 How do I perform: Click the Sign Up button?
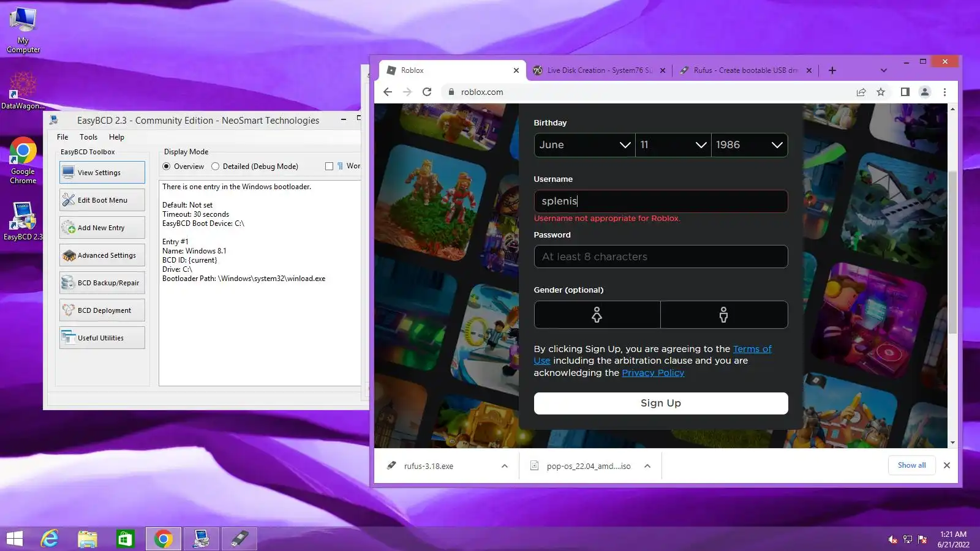pyautogui.click(x=661, y=403)
